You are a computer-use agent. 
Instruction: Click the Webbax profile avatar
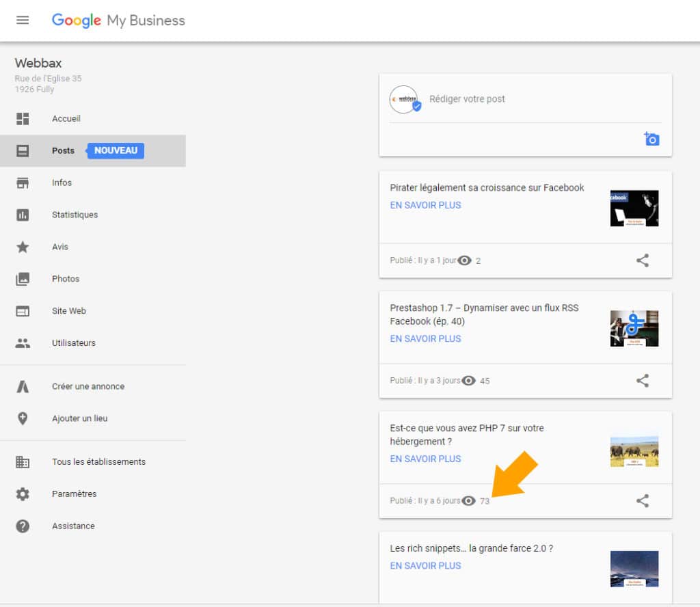[x=405, y=99]
